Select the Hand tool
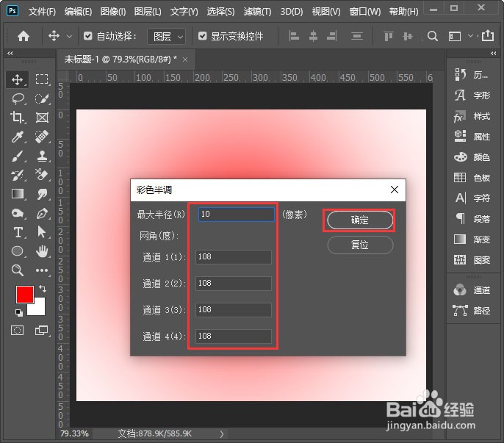The width and height of the screenshot is (504, 443). (x=42, y=251)
